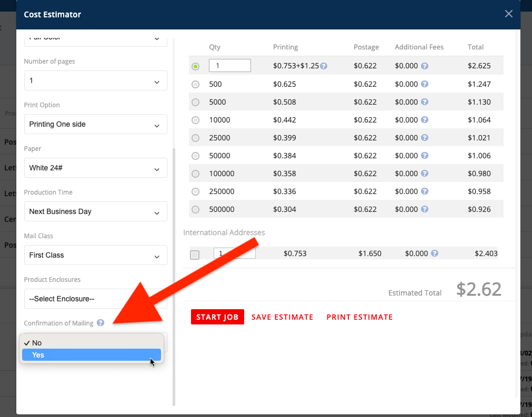Click Additional Fees help icon in quantity 500000 row
Screen dimensions: 532x417
coord(424,209)
